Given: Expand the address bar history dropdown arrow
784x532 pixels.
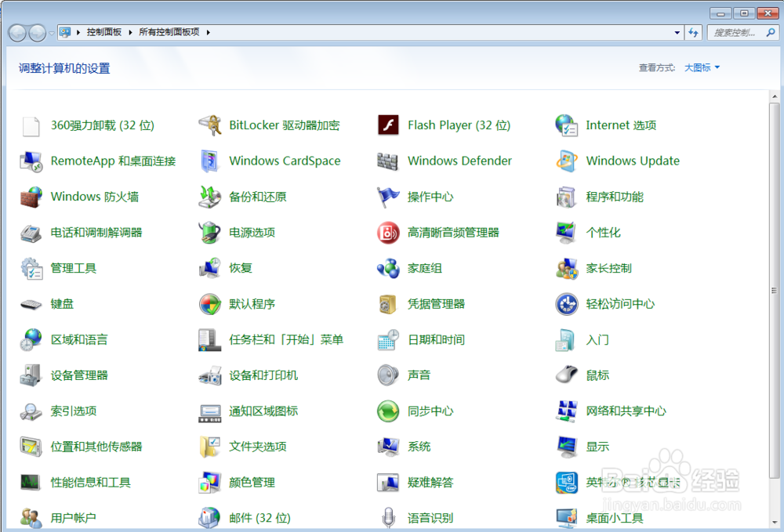Looking at the screenshot, I should pyautogui.click(x=677, y=32).
